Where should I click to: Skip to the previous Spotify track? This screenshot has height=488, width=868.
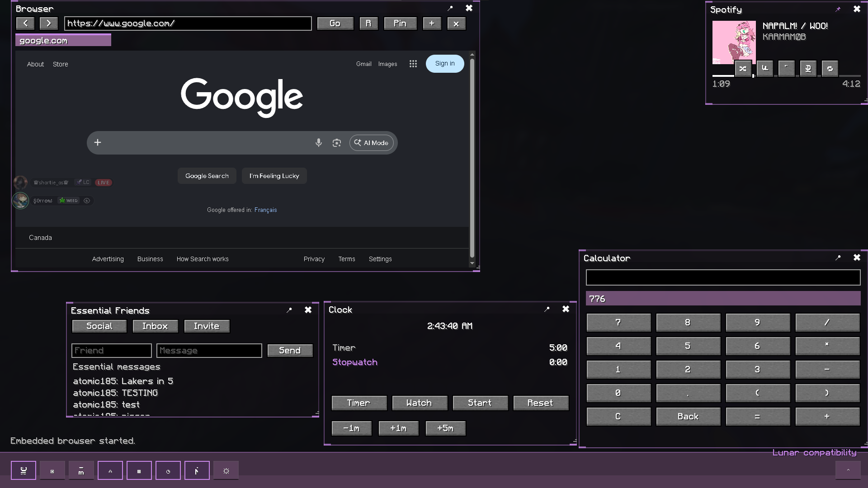(x=764, y=68)
